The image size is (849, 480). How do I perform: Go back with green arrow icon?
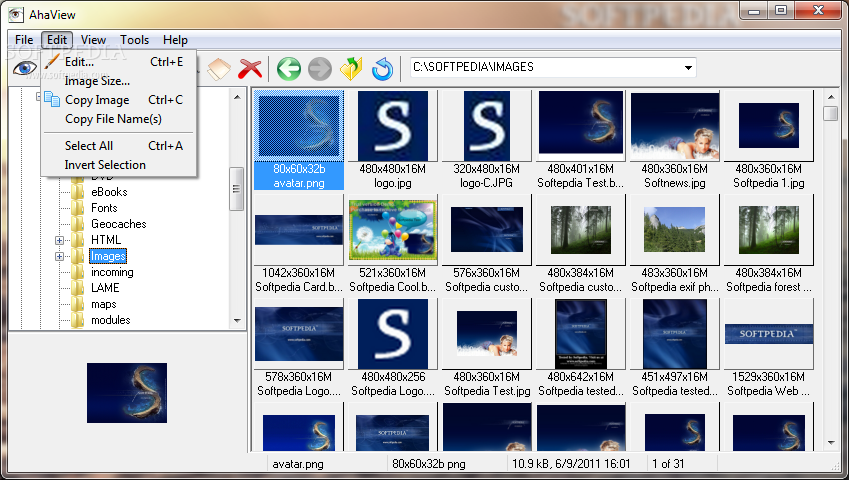point(289,69)
